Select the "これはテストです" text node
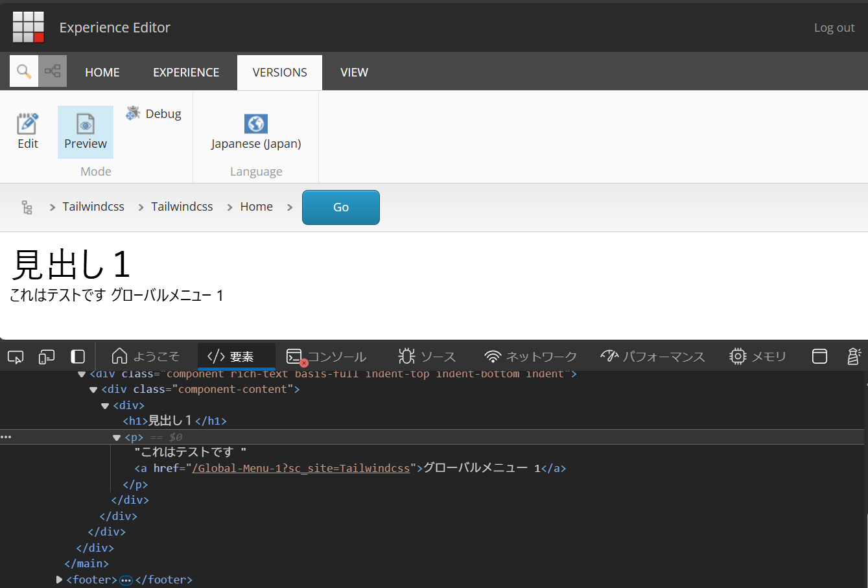This screenshot has height=588, width=868. 191,452
